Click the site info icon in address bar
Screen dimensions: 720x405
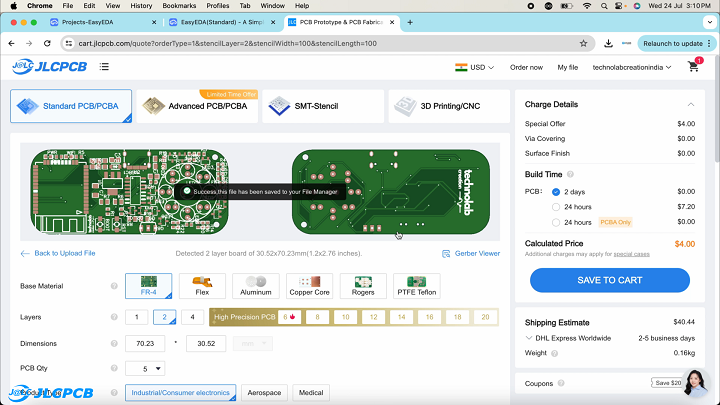click(69, 43)
